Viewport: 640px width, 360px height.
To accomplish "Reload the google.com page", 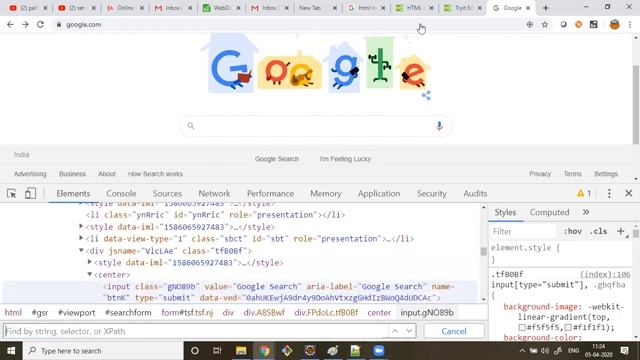I will [40, 24].
